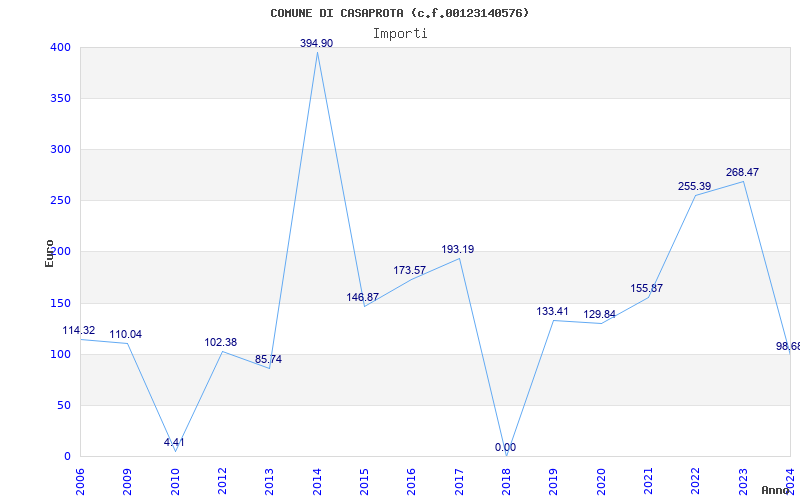The width and height of the screenshot is (800, 500).
Task: Click the 400 y-axis tick label
Action: [60, 47]
